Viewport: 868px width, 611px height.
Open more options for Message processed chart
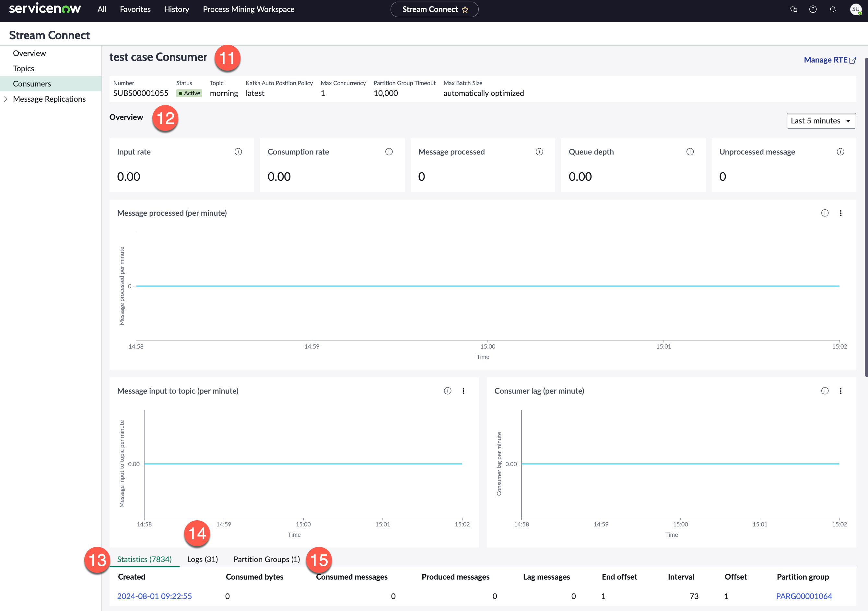pyautogui.click(x=841, y=213)
